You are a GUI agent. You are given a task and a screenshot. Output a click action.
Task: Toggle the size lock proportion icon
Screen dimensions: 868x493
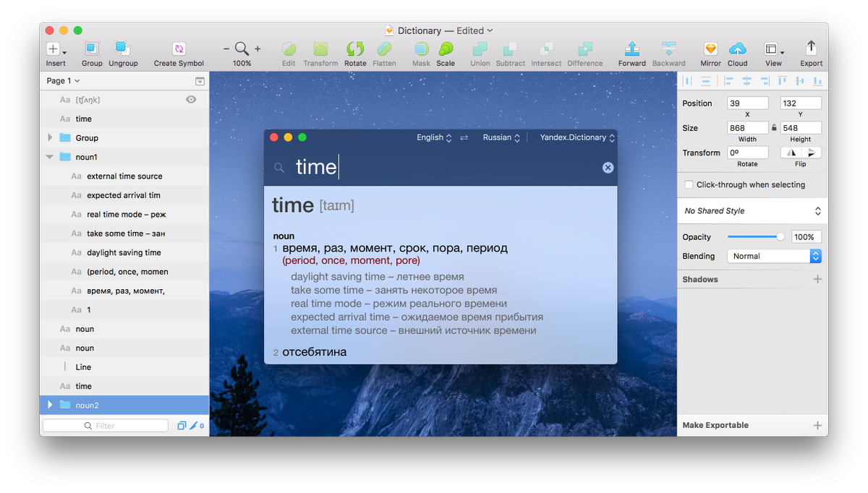coord(774,128)
